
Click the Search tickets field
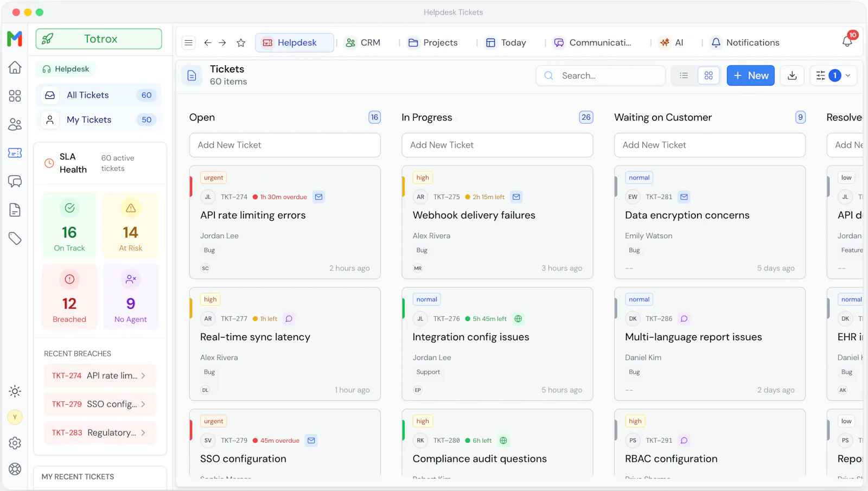(601, 76)
